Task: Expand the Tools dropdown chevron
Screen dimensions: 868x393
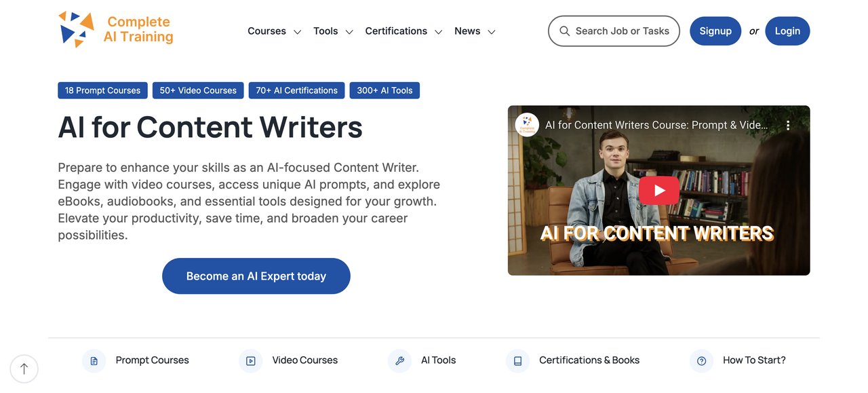Action: [x=349, y=32]
